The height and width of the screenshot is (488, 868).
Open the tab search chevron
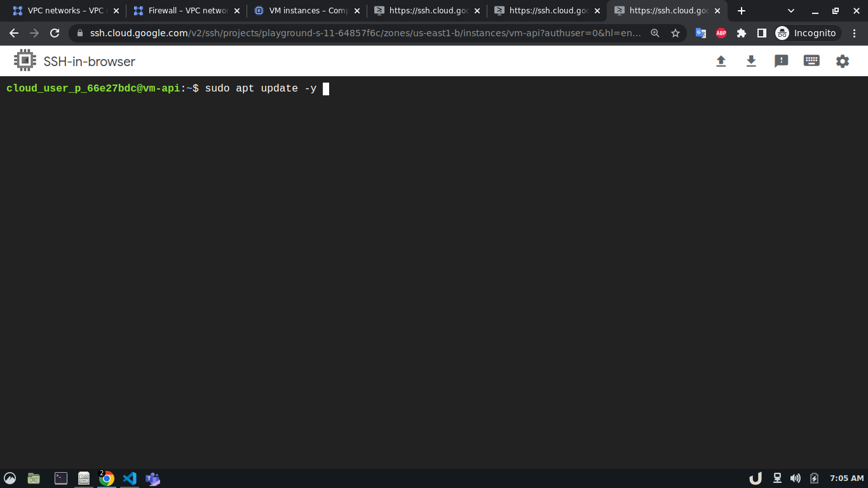click(x=791, y=11)
